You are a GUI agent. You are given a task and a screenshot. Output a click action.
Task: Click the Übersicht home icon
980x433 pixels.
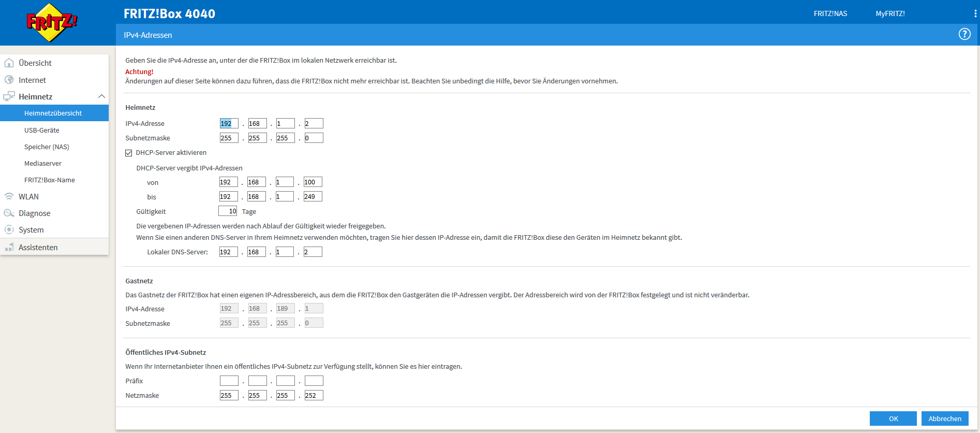click(x=9, y=63)
